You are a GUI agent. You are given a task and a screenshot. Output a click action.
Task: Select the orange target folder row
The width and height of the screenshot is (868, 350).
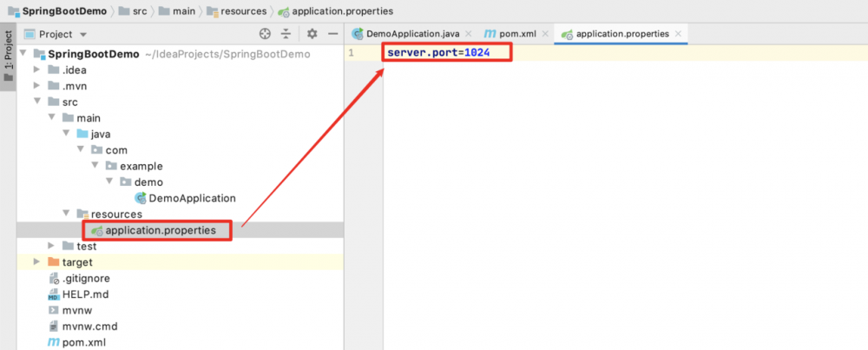[x=181, y=262]
